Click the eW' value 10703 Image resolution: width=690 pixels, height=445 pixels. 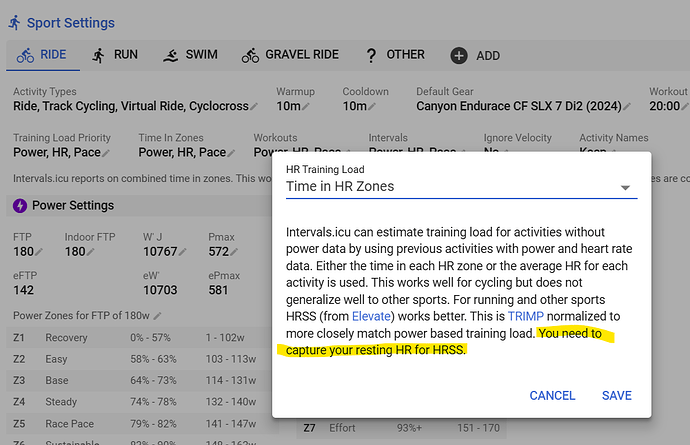[160, 291]
